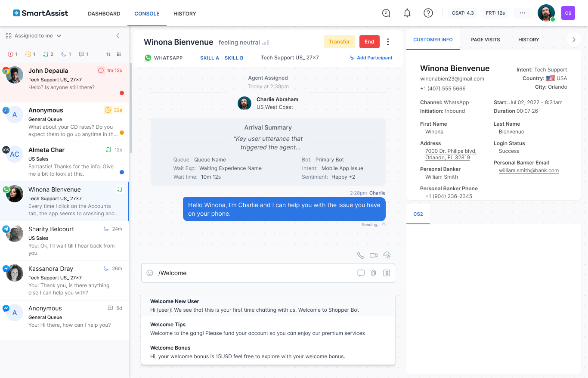Click the purple CS avatar badge
The height and width of the screenshot is (378, 588).
tap(568, 13)
